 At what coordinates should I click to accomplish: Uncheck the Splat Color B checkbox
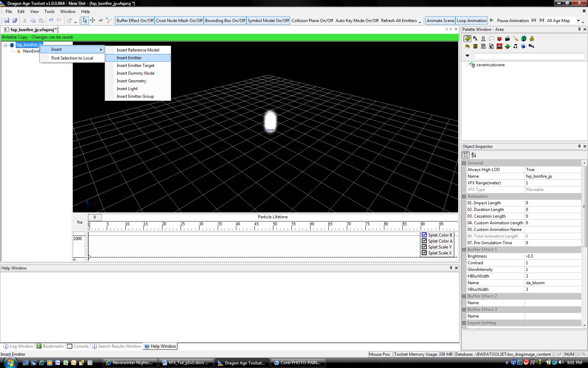pos(424,235)
